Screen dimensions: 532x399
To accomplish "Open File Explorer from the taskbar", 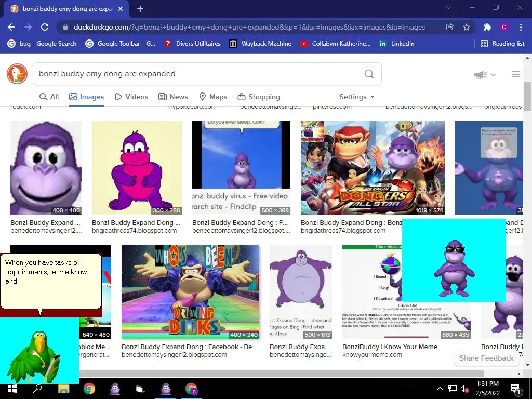I will 63,389.
